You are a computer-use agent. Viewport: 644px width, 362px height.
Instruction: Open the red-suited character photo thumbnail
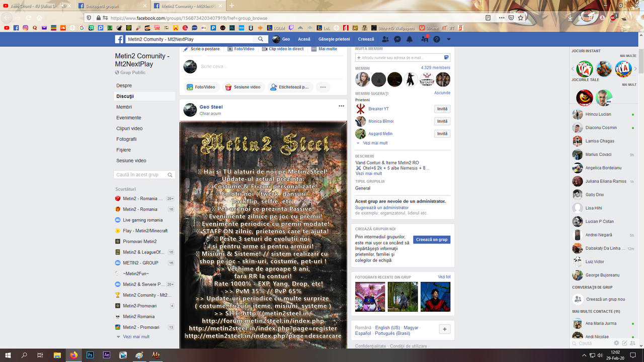click(x=436, y=297)
